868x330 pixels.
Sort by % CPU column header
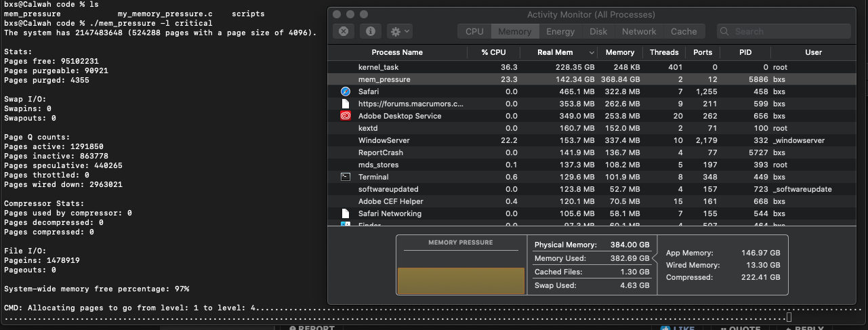point(493,52)
